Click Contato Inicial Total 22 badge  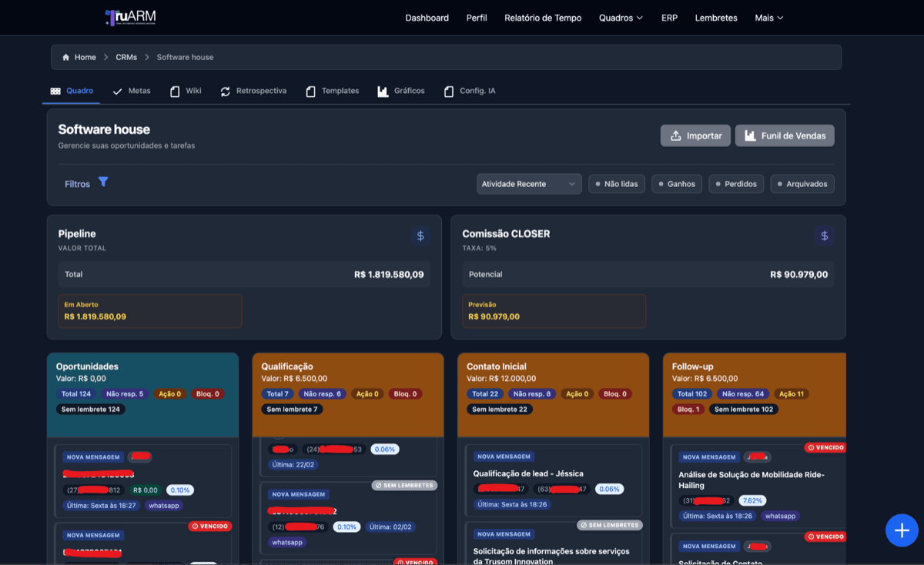(x=485, y=394)
